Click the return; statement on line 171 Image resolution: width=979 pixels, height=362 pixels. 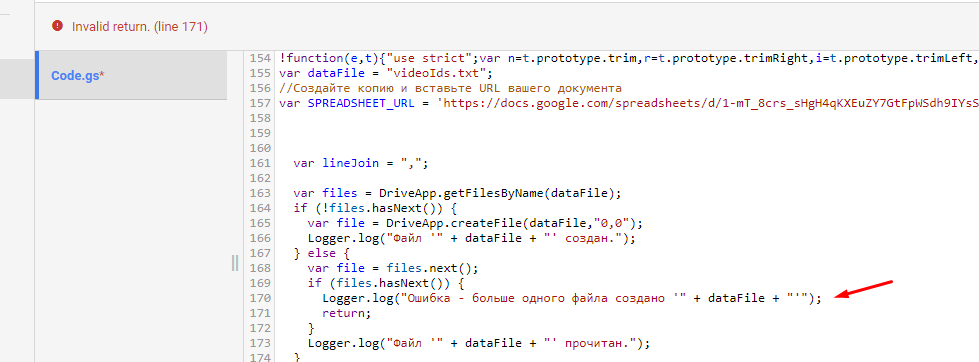(347, 313)
